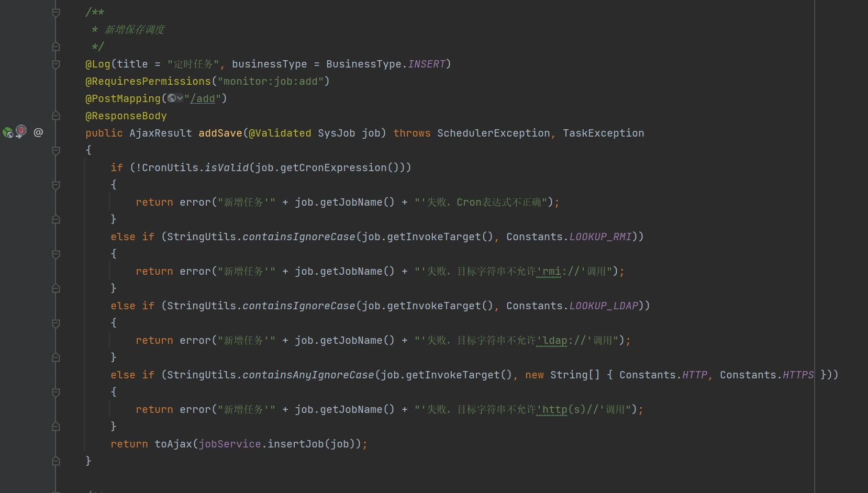Fold the LOOKUP_LDAP else-if block

click(56, 323)
